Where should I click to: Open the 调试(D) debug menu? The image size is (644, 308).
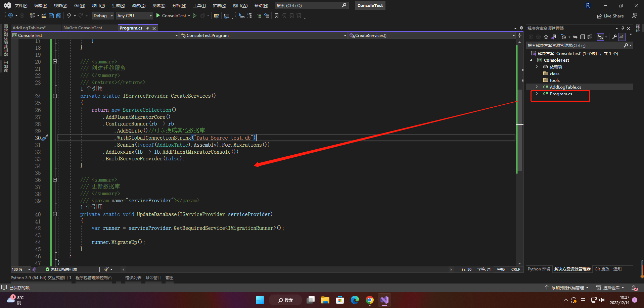pos(139,6)
